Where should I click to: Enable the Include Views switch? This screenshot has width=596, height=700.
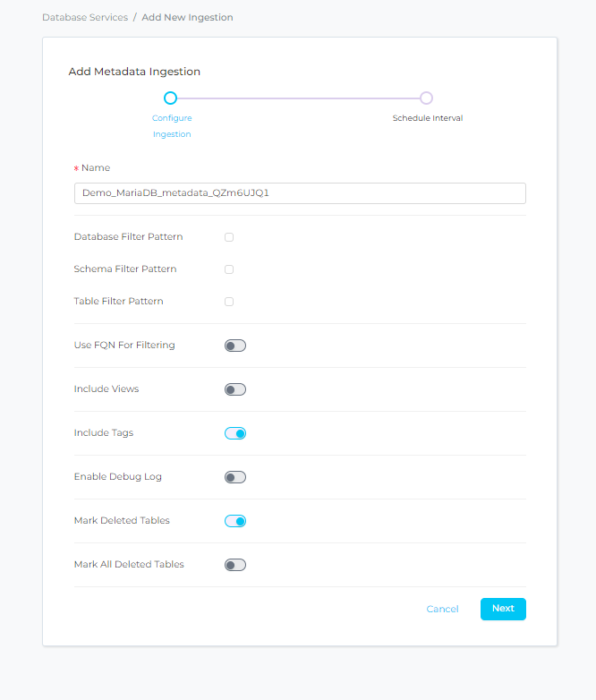(x=235, y=389)
